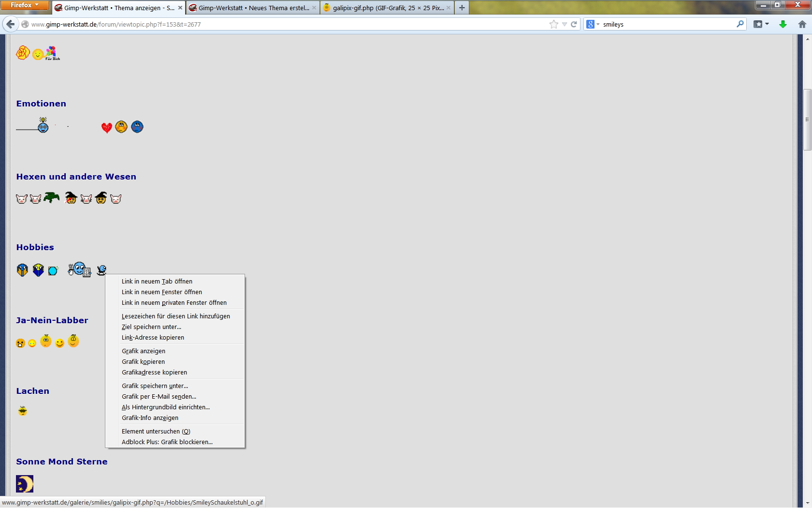Click the 'Emotionen' heading
This screenshot has width=812, height=508.
coord(41,104)
